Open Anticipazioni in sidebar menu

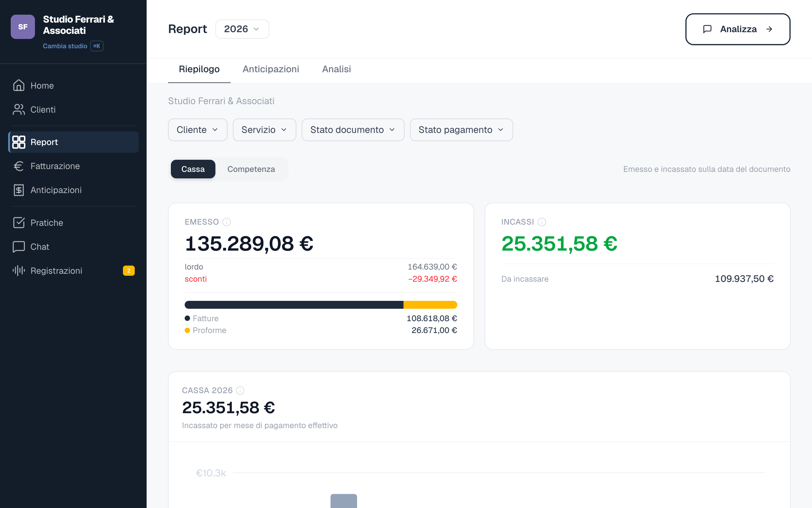point(74,190)
